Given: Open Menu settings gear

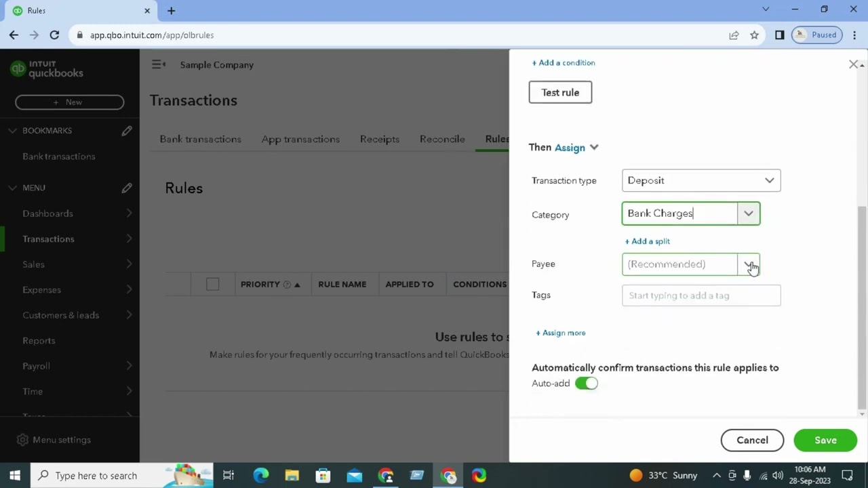Looking at the screenshot, I should click(x=22, y=440).
